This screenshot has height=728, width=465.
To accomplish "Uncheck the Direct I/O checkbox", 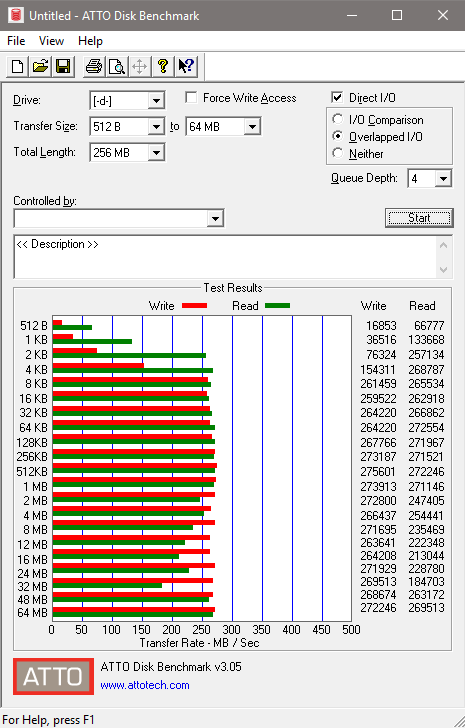I will point(337,98).
